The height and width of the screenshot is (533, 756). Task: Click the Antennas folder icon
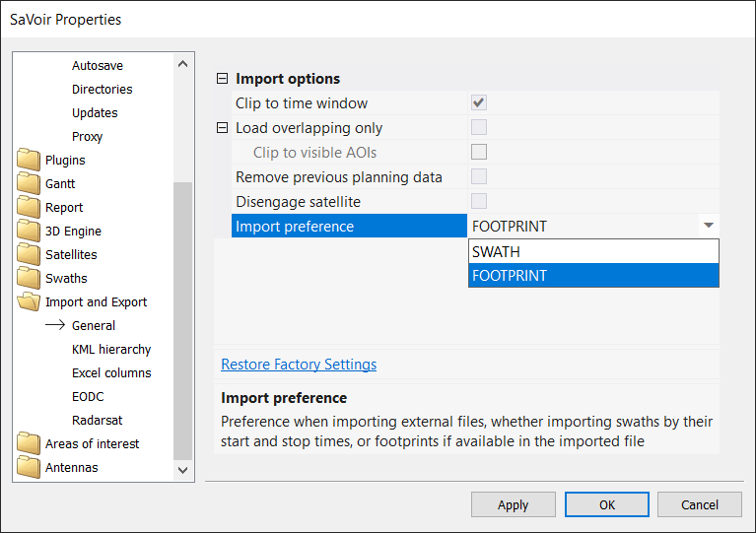pos(29,468)
